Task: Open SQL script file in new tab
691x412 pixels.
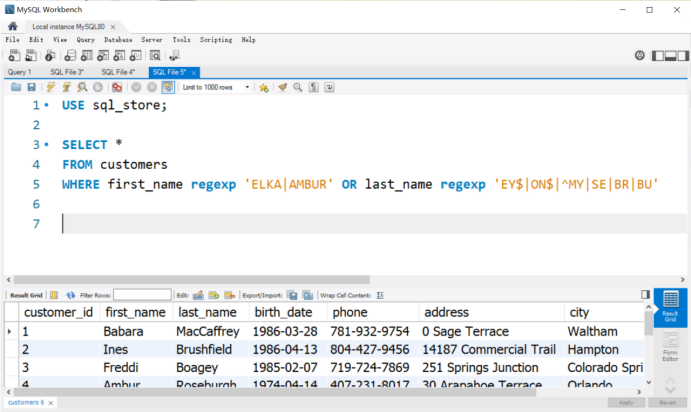Action: 31,56
